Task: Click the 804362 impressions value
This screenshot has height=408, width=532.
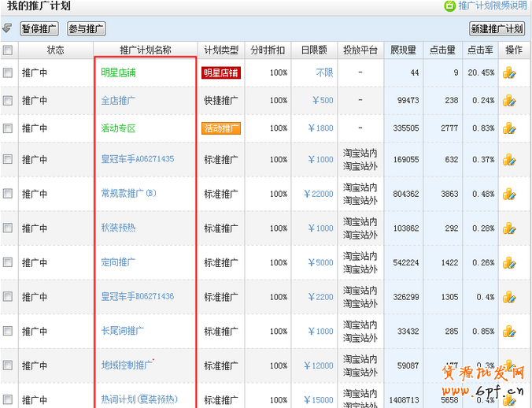Action: pos(406,194)
